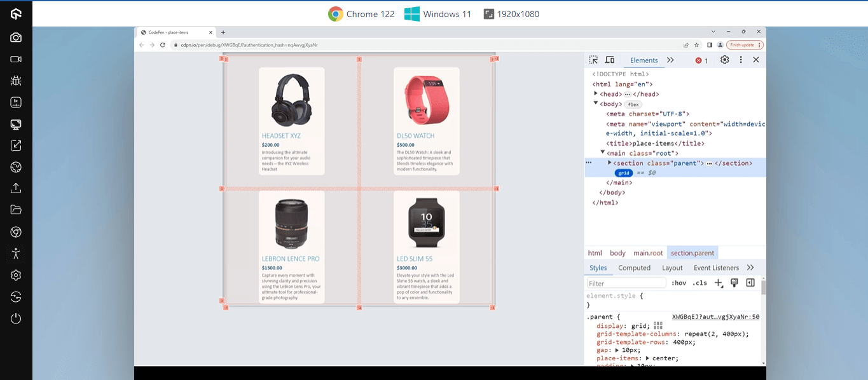The height and width of the screenshot is (380, 868).
Task: Expand the head element in DOM tree
Action: point(596,94)
